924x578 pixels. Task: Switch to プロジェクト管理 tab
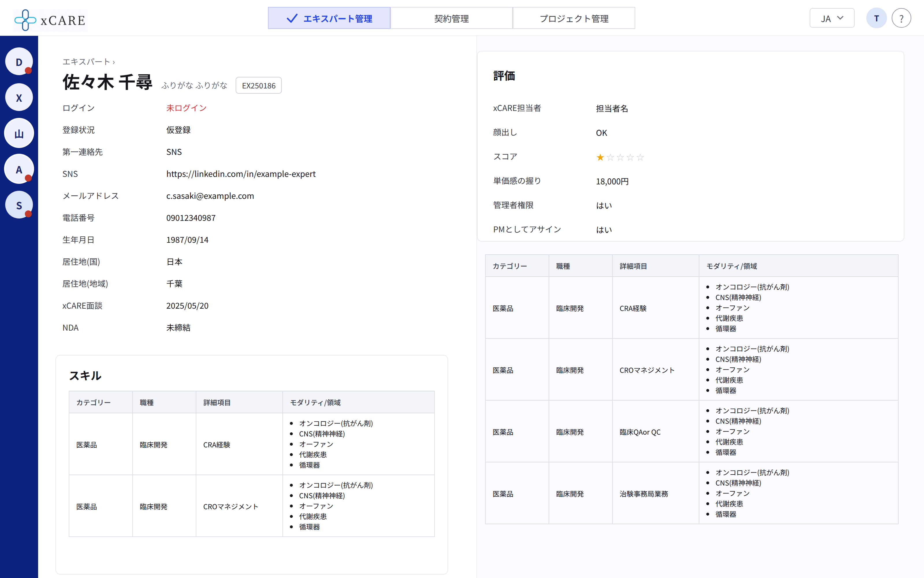574,18
